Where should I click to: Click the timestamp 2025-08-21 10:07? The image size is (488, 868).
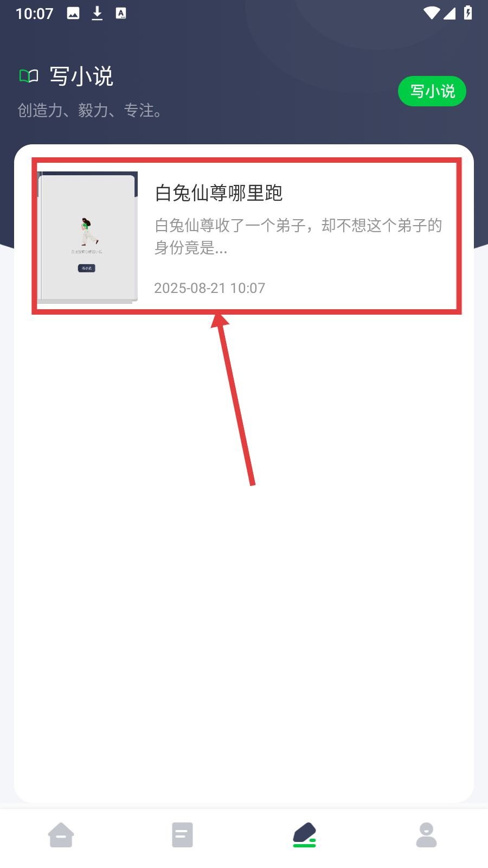210,288
